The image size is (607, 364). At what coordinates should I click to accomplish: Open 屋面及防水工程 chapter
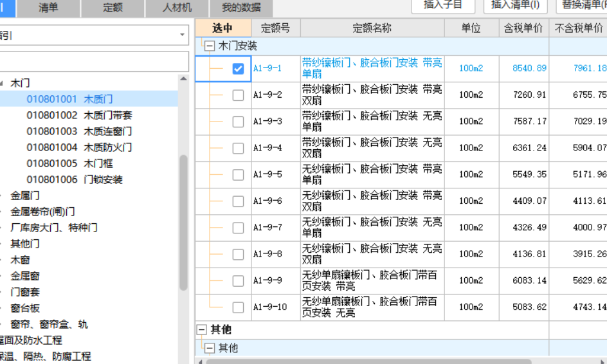(31, 340)
